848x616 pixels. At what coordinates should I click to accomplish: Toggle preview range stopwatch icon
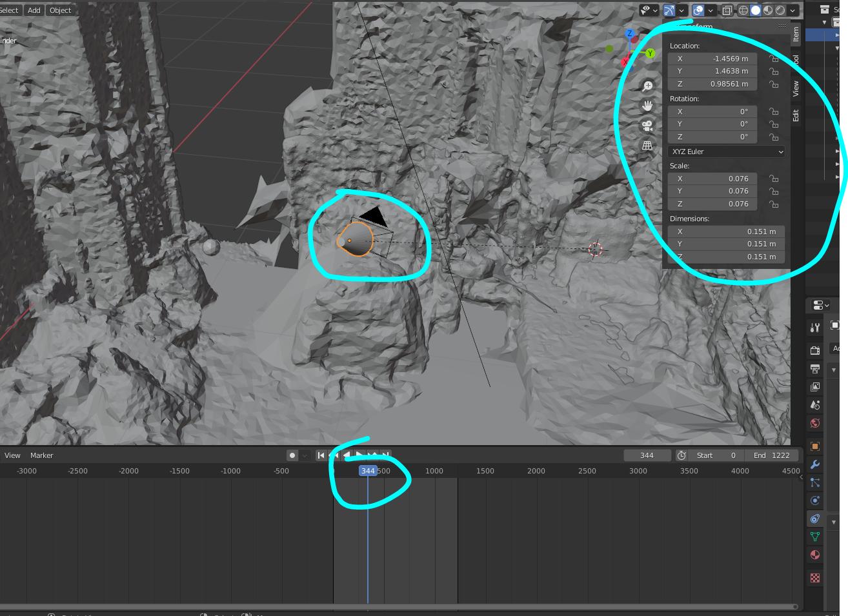point(681,455)
